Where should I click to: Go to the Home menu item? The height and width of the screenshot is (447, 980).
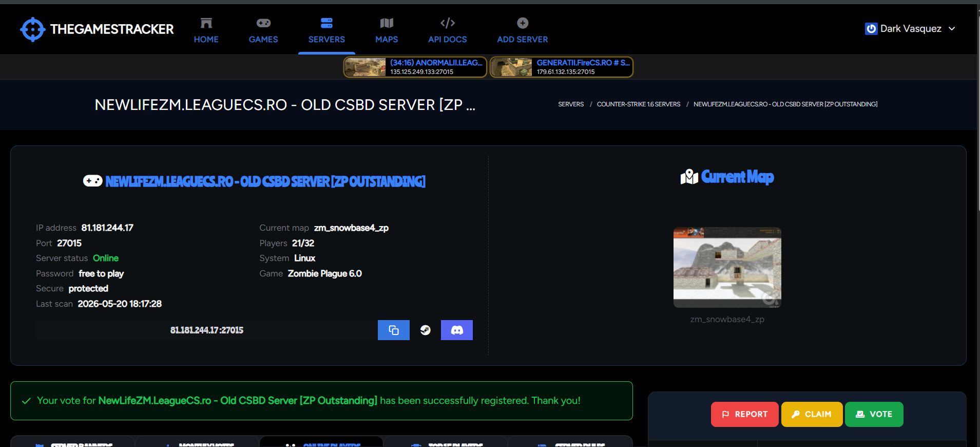click(x=206, y=30)
